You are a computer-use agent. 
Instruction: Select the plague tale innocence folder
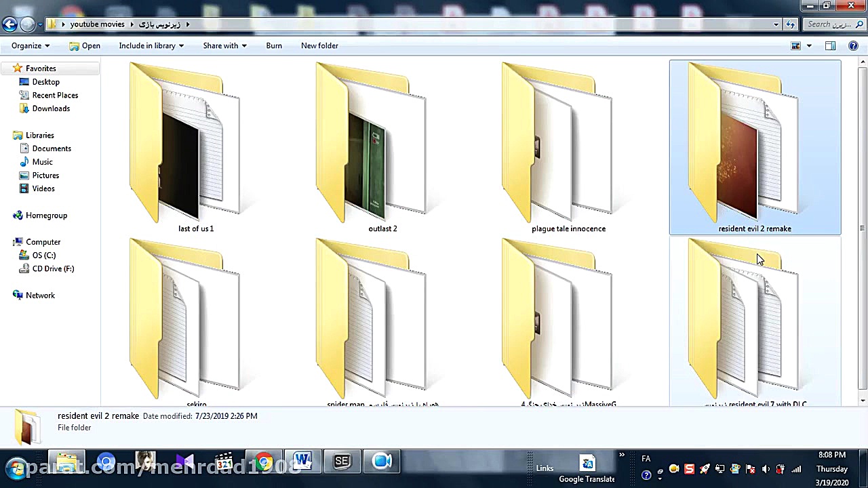(x=568, y=147)
